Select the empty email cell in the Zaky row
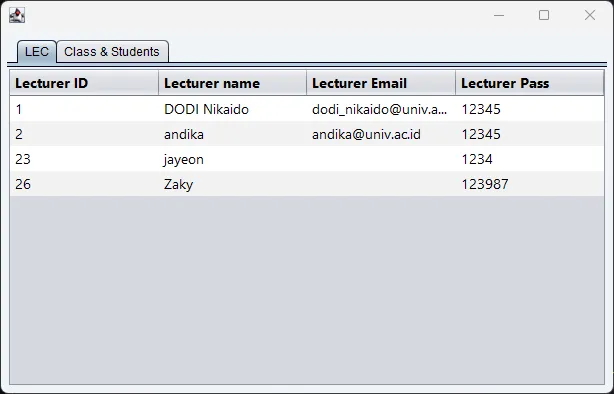 click(x=381, y=184)
